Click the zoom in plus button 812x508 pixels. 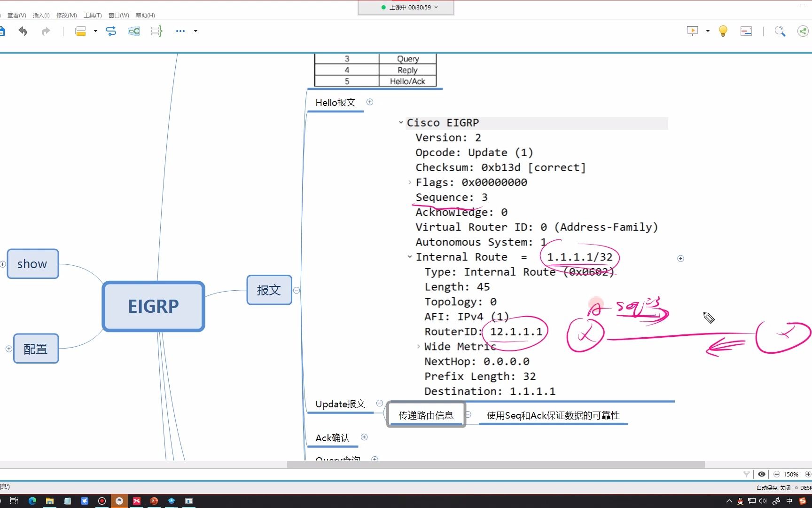[x=808, y=474]
